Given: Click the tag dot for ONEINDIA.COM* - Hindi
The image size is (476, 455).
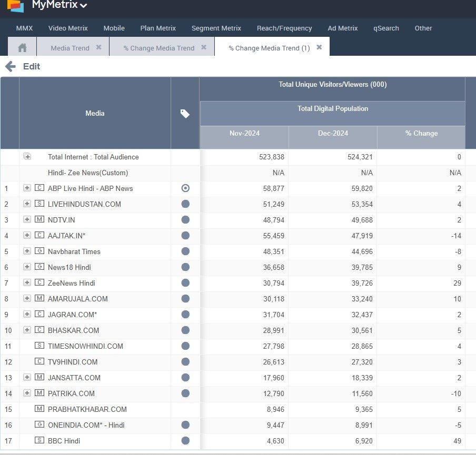Looking at the screenshot, I should pyautogui.click(x=185, y=424).
